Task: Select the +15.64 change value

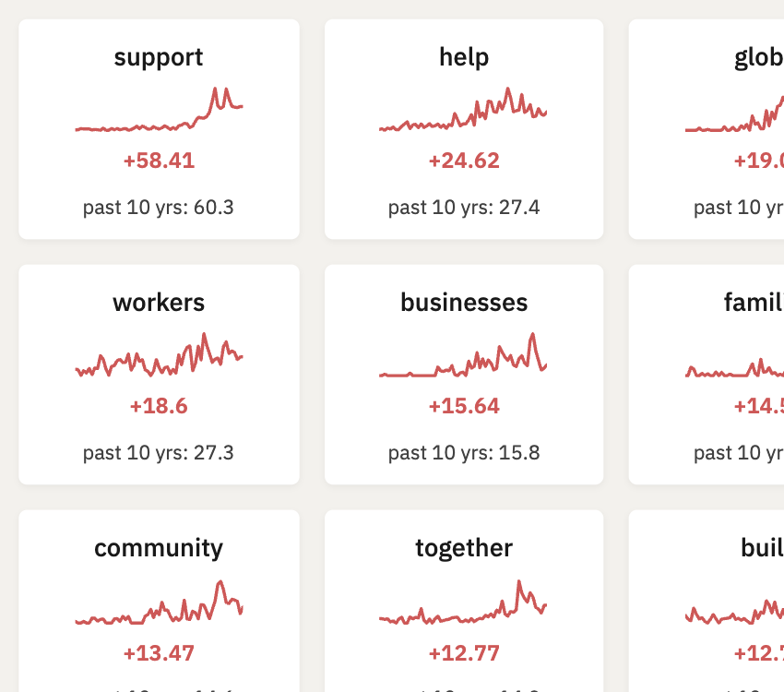Action: (464, 406)
